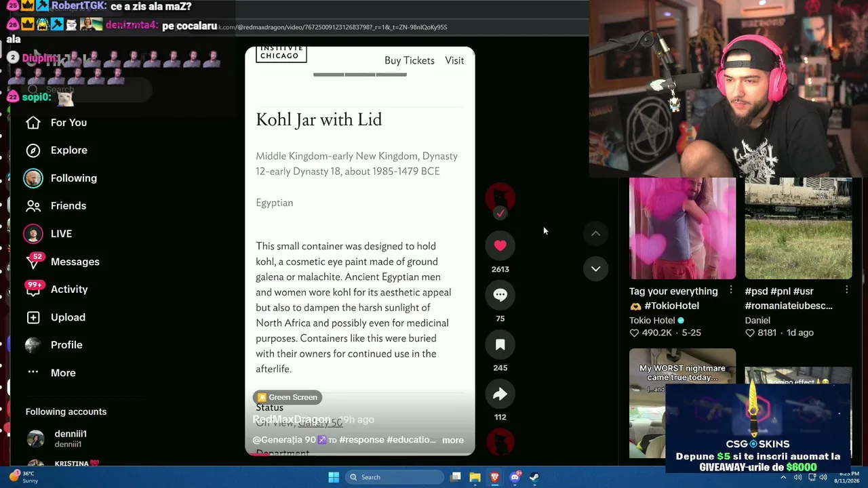Click the 75 comments count

500,319
